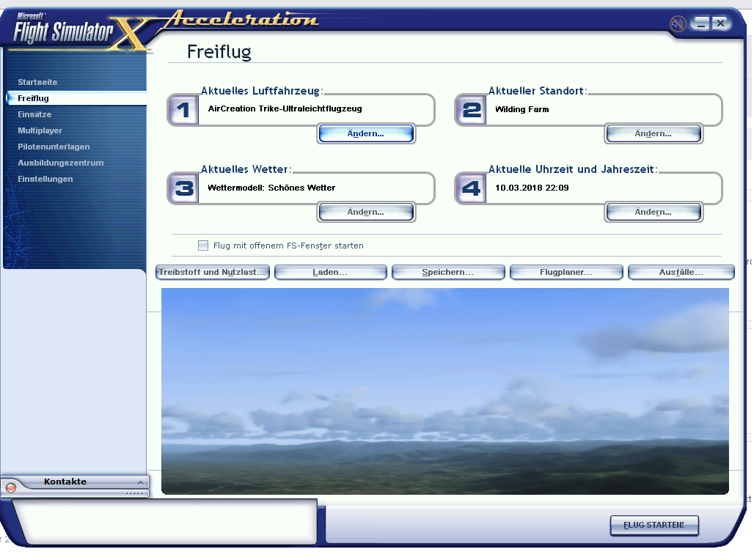The height and width of the screenshot is (560, 754).
Task: Click Ändern for Uhrzeit und Jahreszeit
Action: coord(654,212)
